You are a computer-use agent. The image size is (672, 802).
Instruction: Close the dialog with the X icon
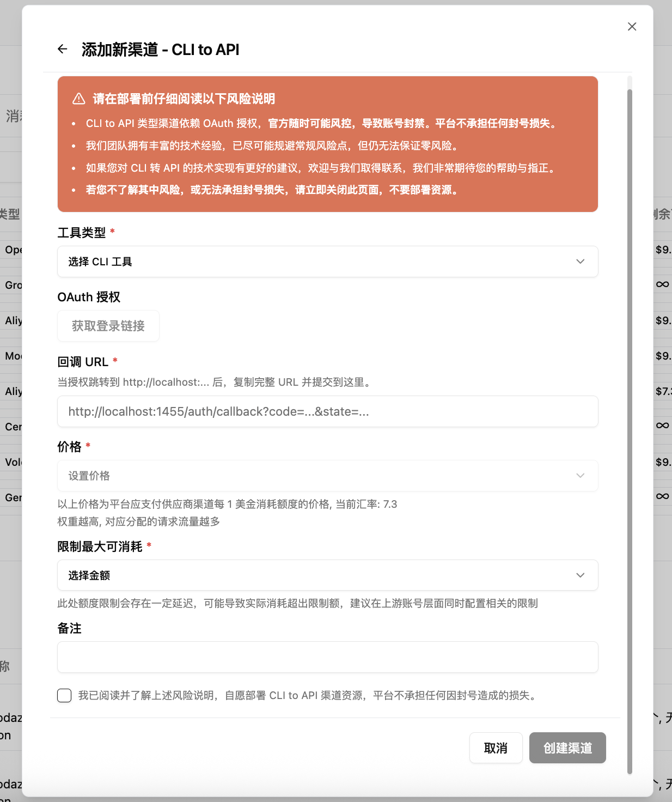pos(632,27)
